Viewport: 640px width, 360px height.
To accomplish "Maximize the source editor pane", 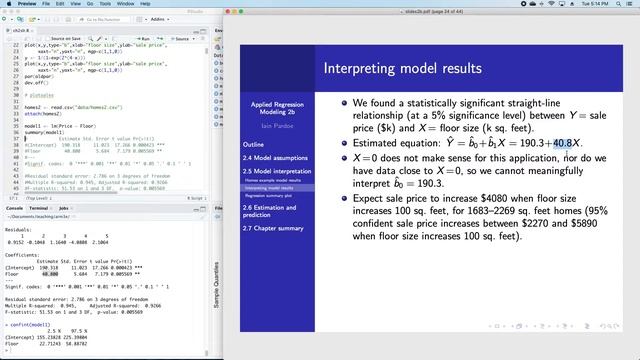I will click(x=203, y=31).
